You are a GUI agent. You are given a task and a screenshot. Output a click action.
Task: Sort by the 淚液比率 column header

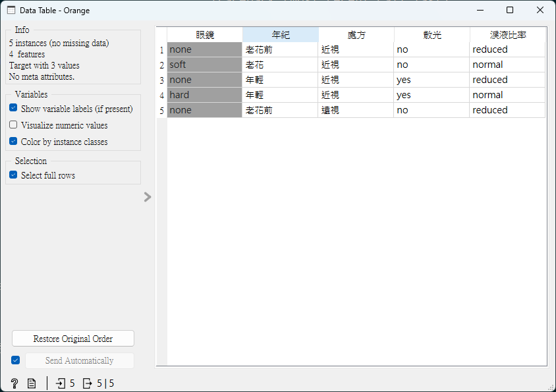coord(507,34)
